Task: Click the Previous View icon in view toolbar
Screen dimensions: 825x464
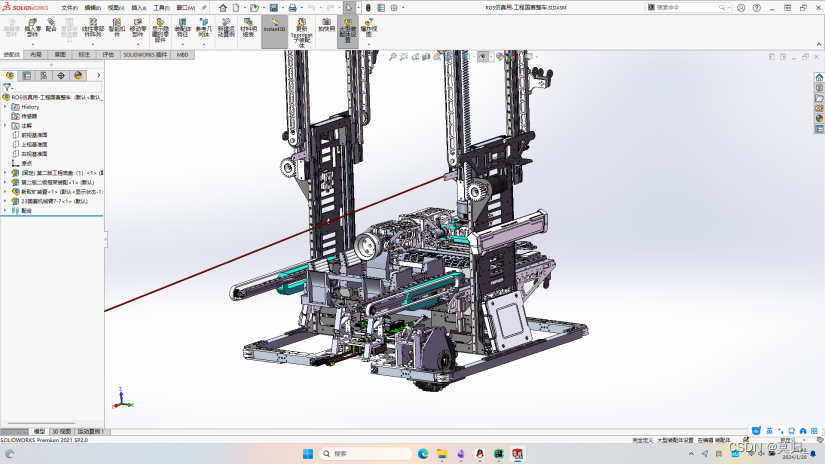Action: [415, 56]
